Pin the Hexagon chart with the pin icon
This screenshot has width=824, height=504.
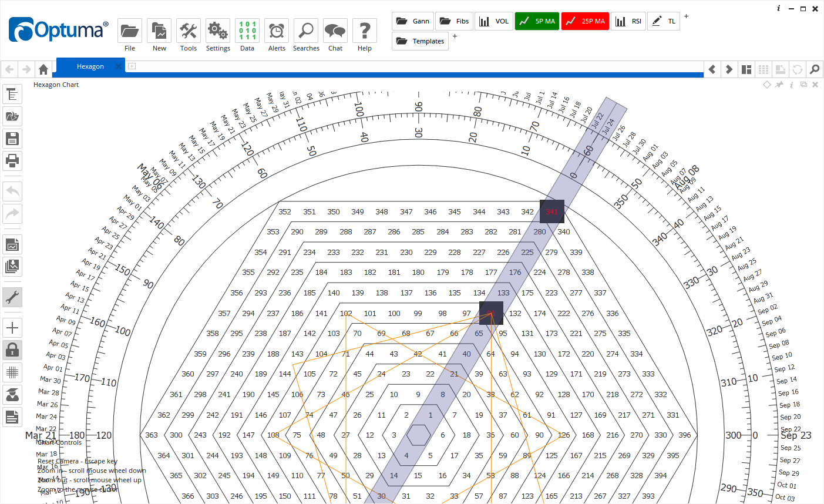779,84
